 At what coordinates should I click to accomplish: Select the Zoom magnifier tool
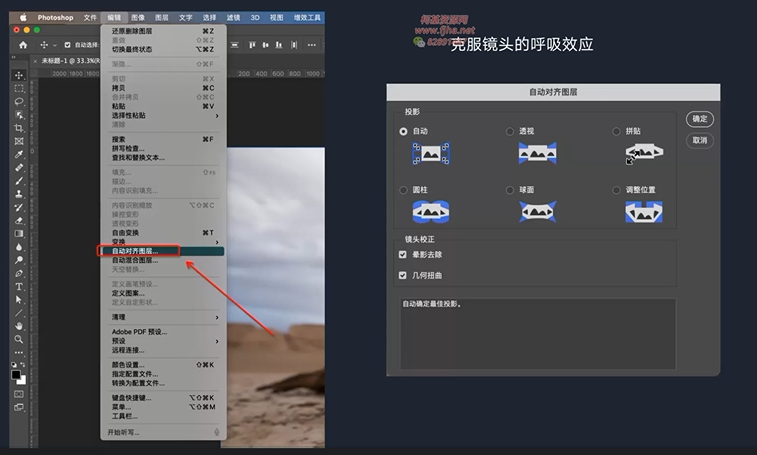19,339
